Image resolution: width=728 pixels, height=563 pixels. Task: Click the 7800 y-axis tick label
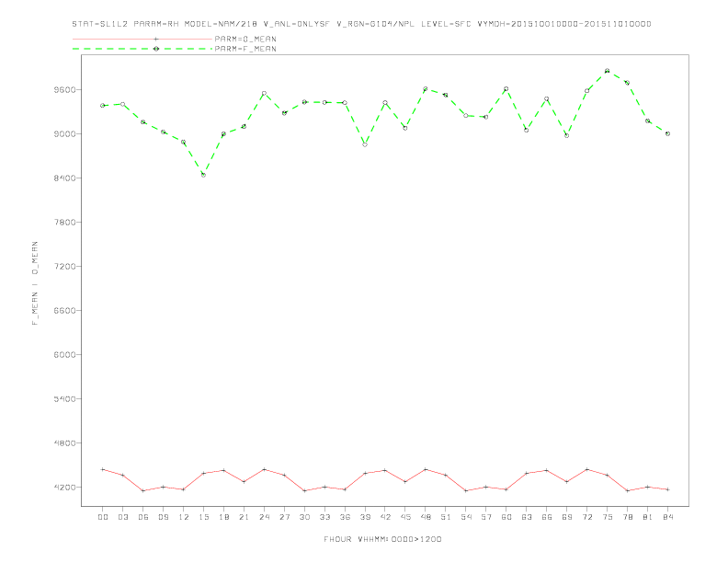(64, 222)
